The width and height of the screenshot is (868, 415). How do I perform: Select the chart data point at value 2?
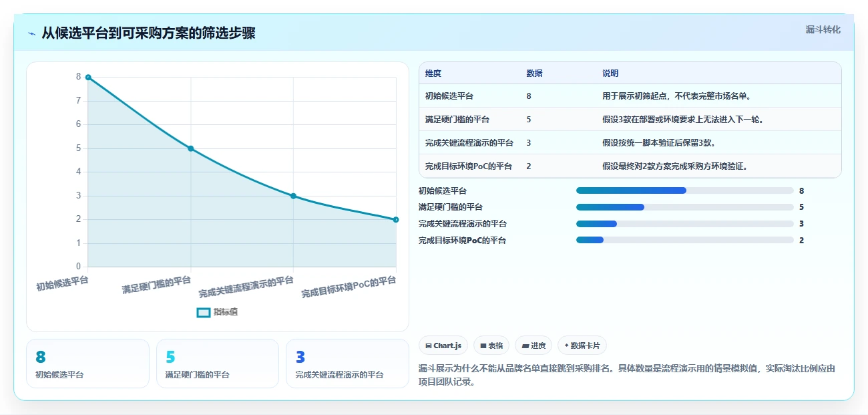coord(396,219)
